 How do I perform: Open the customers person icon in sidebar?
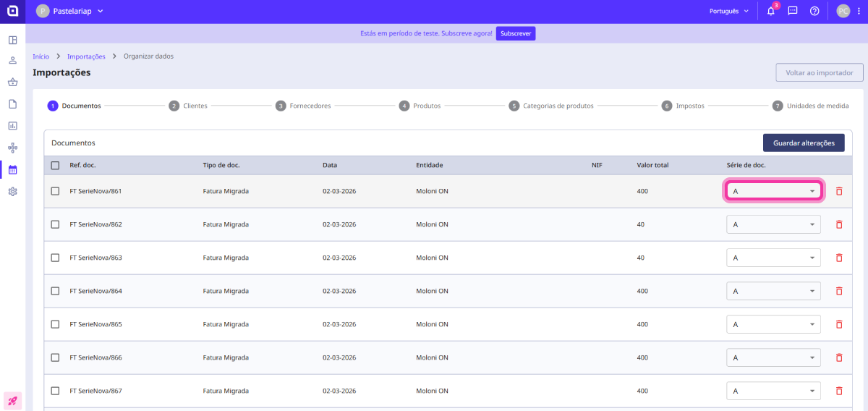tap(12, 60)
